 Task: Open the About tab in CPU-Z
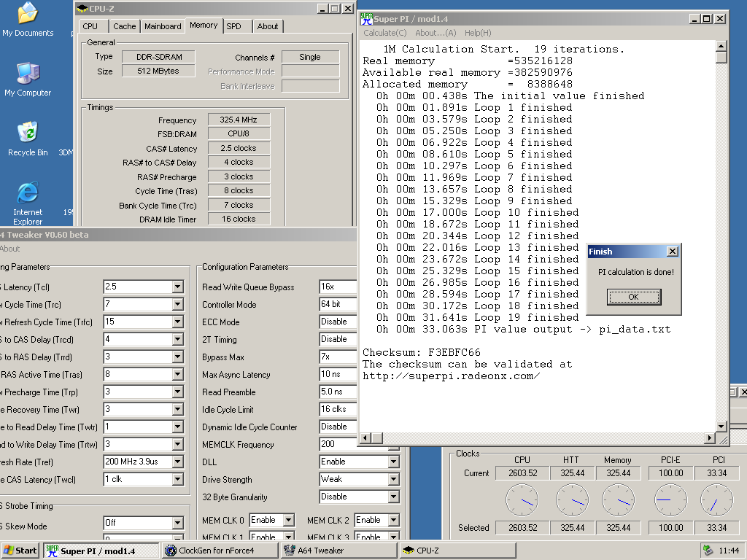(x=268, y=26)
